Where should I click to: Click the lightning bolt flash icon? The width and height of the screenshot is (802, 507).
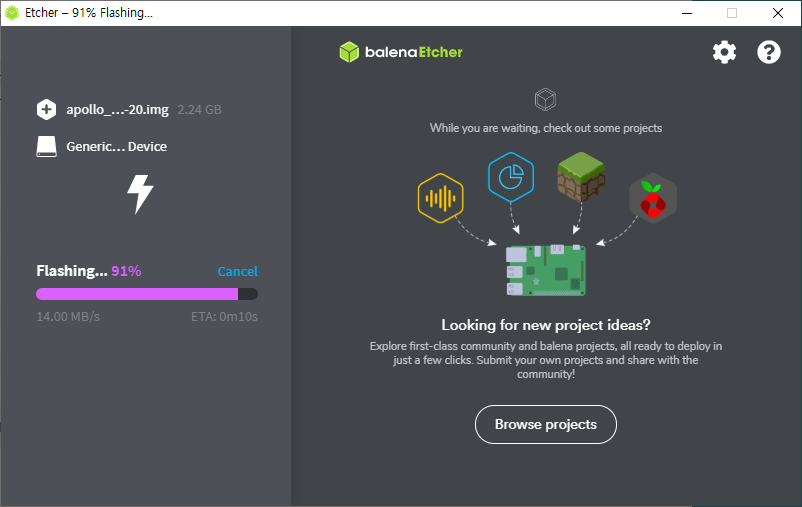point(140,194)
